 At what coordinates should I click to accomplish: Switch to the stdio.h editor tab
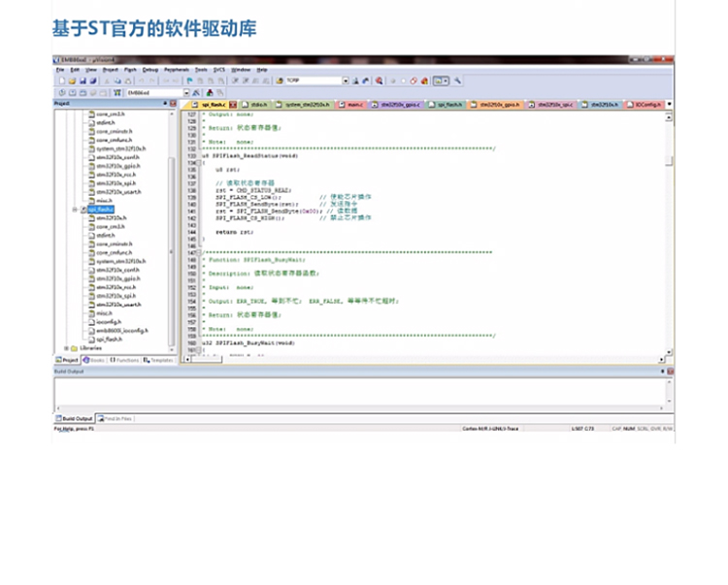coord(254,105)
